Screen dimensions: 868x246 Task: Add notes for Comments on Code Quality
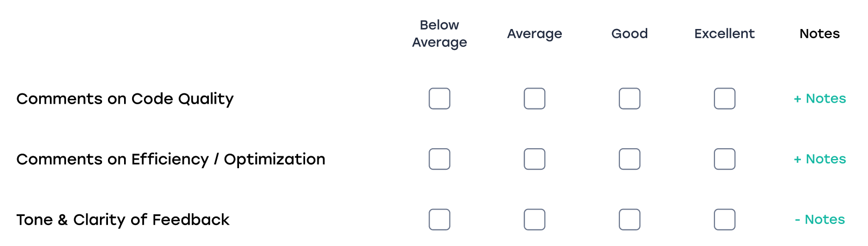pyautogui.click(x=820, y=99)
